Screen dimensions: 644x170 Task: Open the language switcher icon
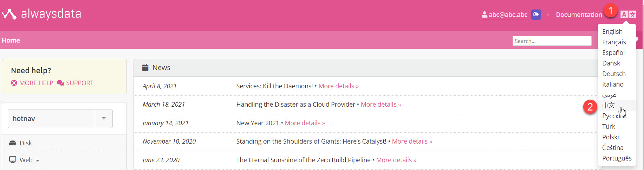(x=628, y=14)
